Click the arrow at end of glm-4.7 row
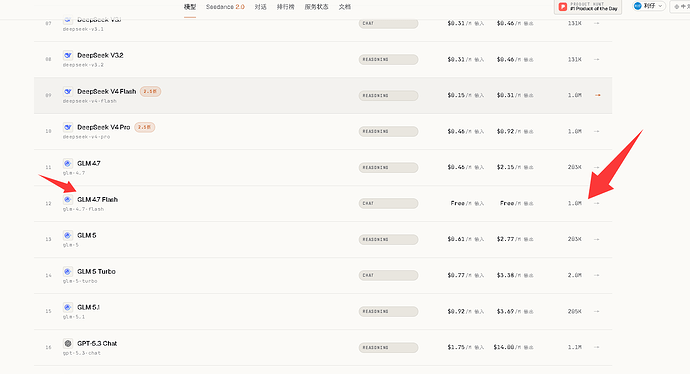 (x=597, y=167)
